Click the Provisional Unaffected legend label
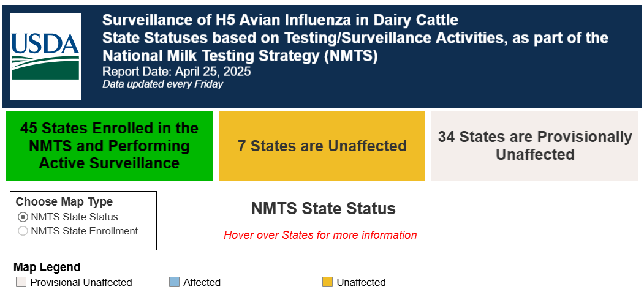 coord(81,283)
